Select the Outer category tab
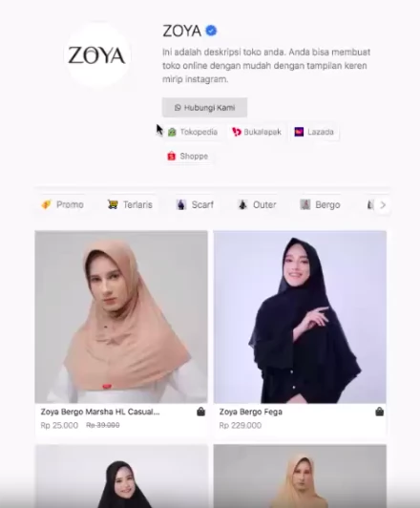This screenshot has height=508, width=420. pyautogui.click(x=257, y=204)
